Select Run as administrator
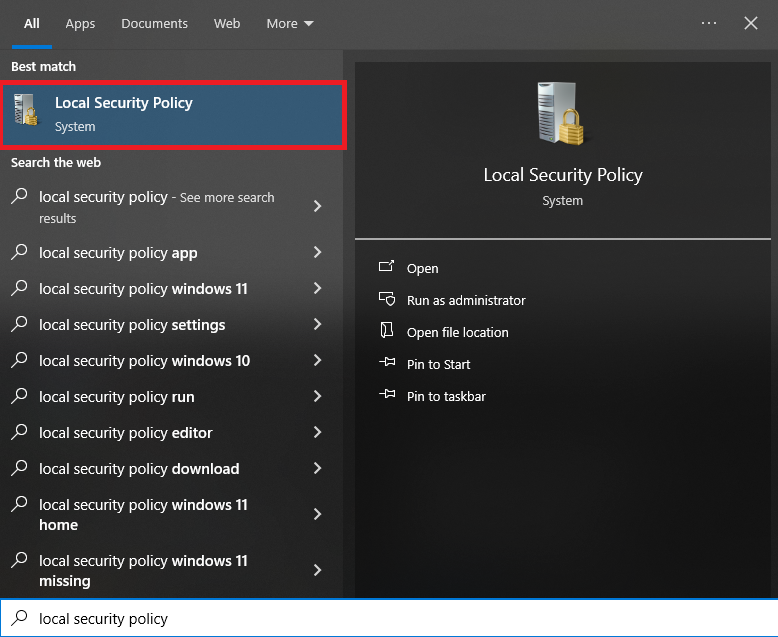The image size is (778, 637). click(x=466, y=300)
